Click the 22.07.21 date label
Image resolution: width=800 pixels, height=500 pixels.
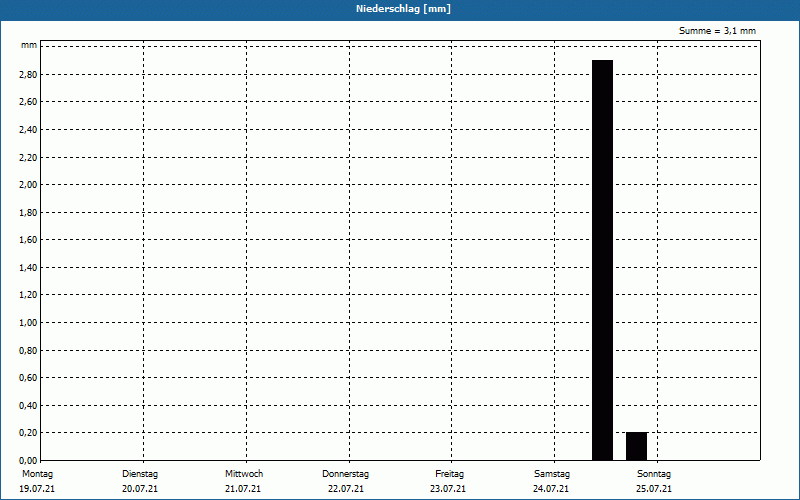pyautogui.click(x=346, y=489)
